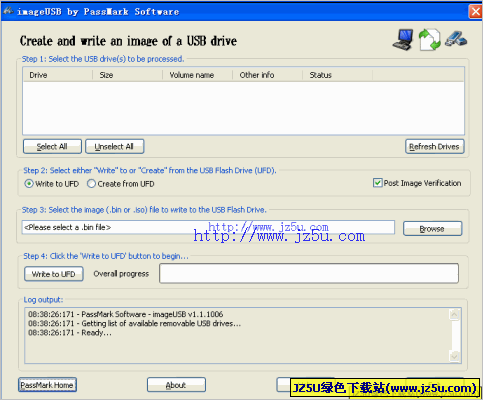
Task: Sort drive list by Size column header
Action: [x=127, y=75]
